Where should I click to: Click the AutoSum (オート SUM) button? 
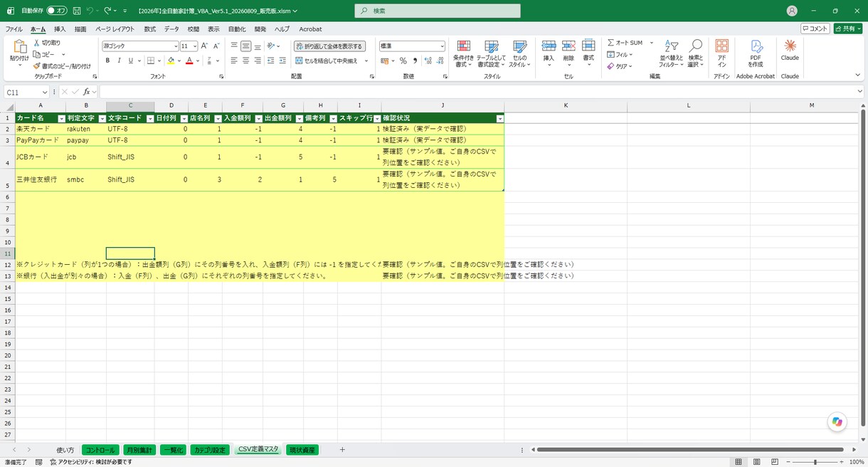click(625, 43)
